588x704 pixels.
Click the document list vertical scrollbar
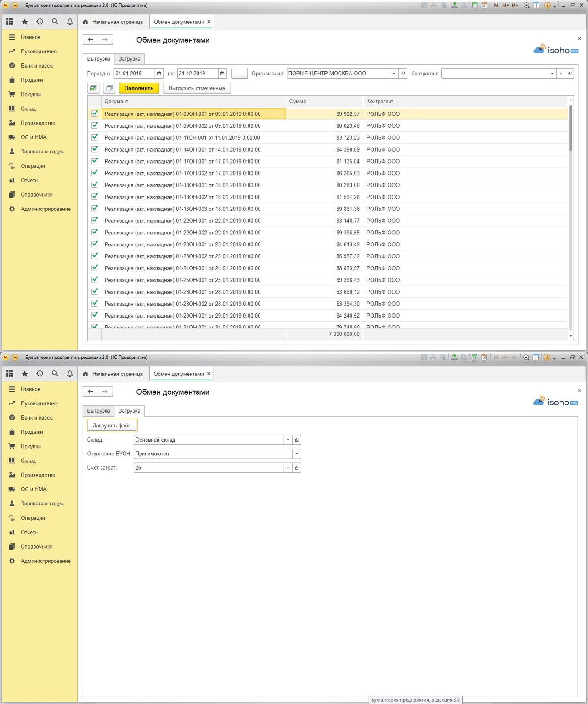point(571,128)
